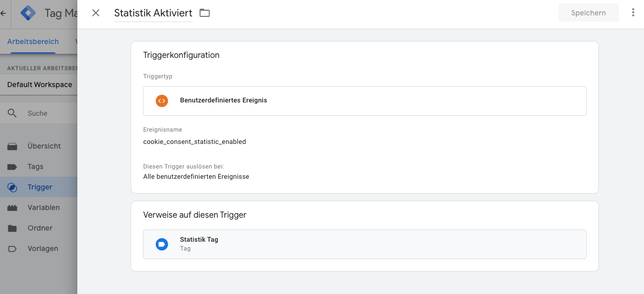Click the Vorlagen outline tag icon
The width and height of the screenshot is (644, 294).
(12, 249)
